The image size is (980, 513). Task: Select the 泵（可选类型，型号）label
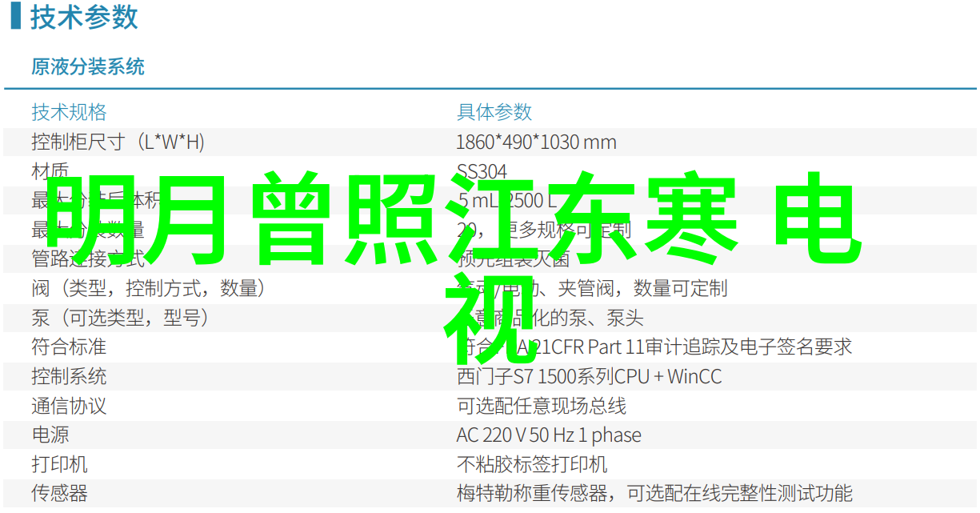[121, 318]
